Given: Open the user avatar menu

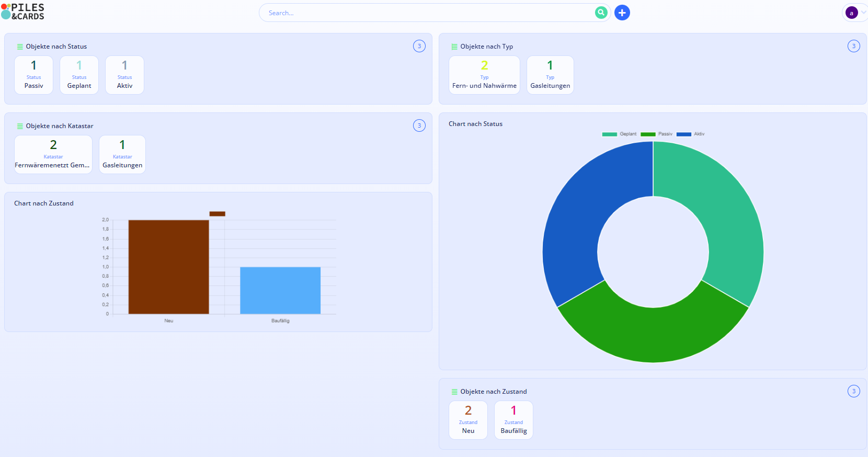Looking at the screenshot, I should click(x=852, y=13).
